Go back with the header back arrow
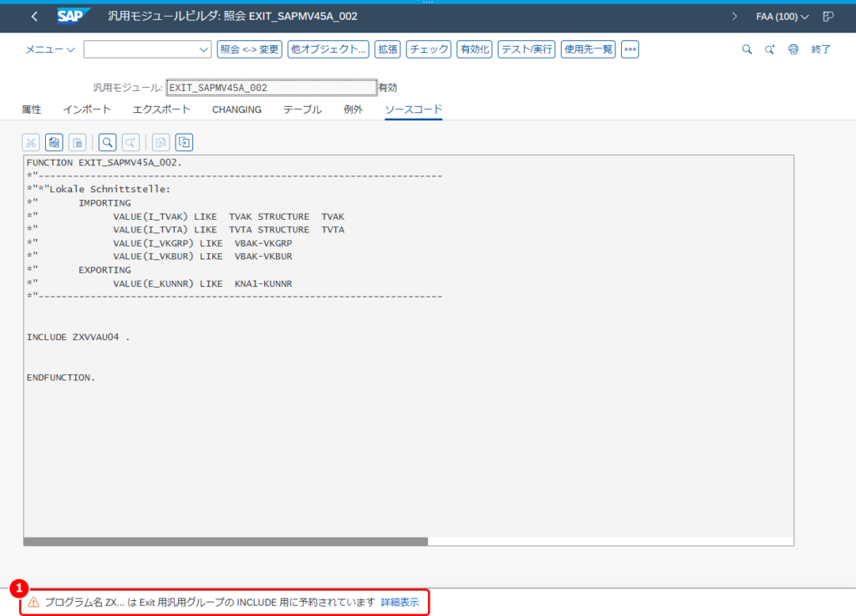Viewport: 856px width, 616px height. (34, 17)
